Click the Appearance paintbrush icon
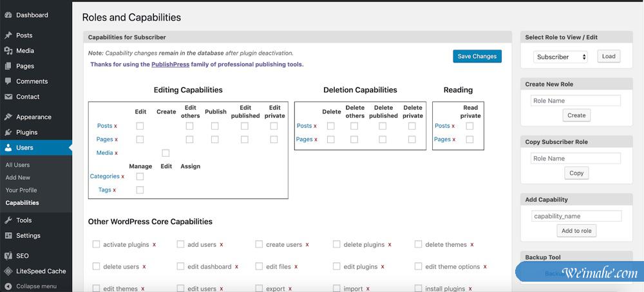The width and height of the screenshot is (644, 292). [8, 117]
